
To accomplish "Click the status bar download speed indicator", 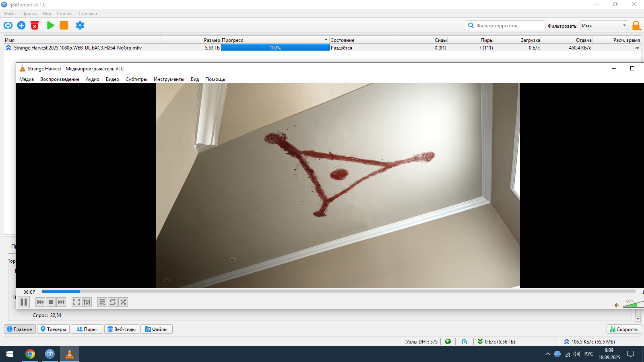I will coord(496,341).
